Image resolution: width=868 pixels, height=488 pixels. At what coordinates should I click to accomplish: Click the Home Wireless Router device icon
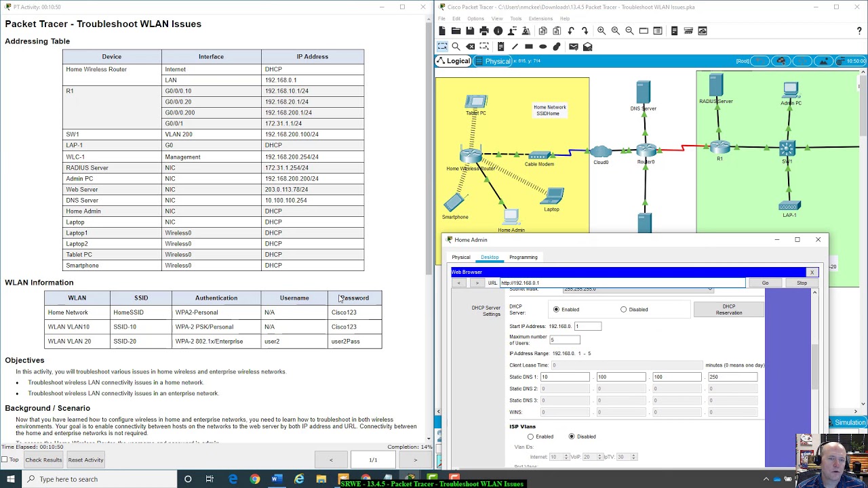(471, 155)
